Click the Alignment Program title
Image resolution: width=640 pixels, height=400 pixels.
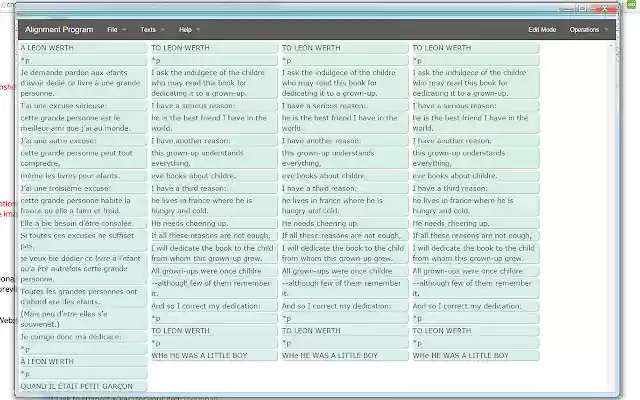[59, 29]
